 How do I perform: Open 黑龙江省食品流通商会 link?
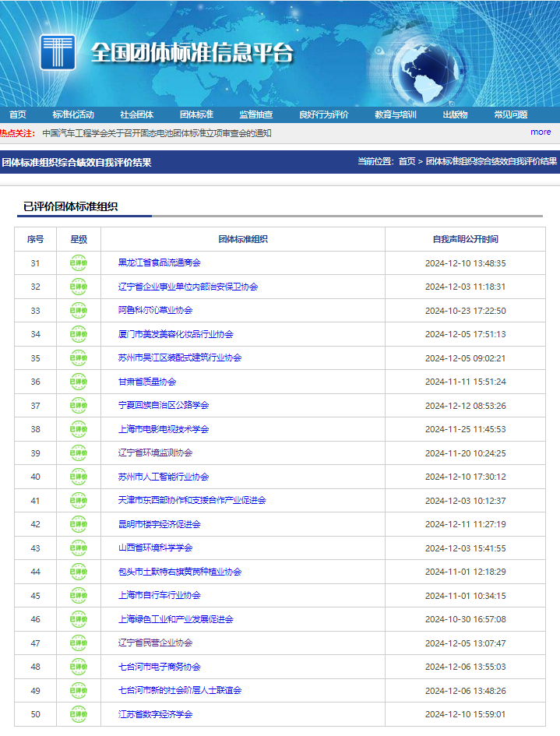click(x=159, y=263)
